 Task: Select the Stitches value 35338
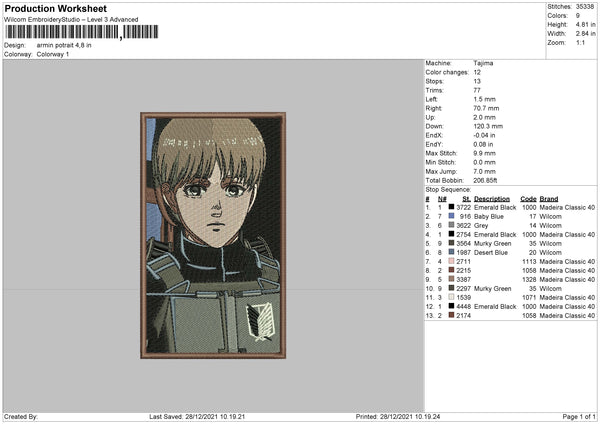point(585,7)
